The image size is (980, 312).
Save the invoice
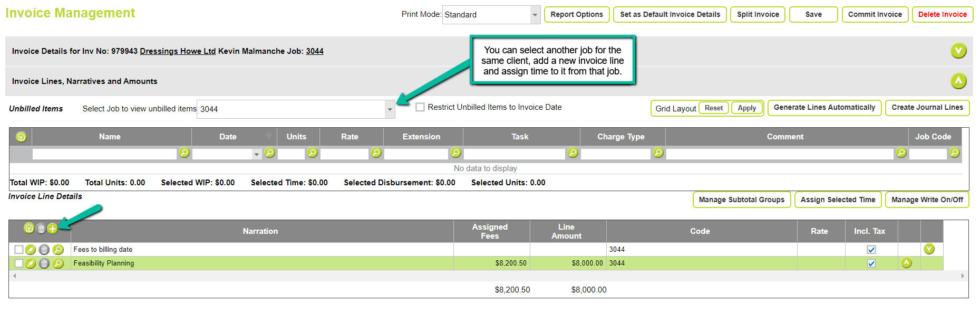(x=813, y=14)
